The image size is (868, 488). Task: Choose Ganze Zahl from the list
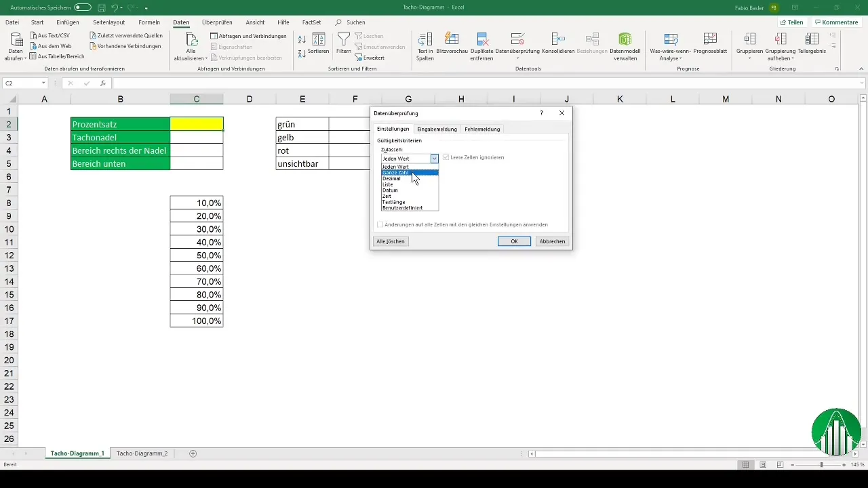410,173
